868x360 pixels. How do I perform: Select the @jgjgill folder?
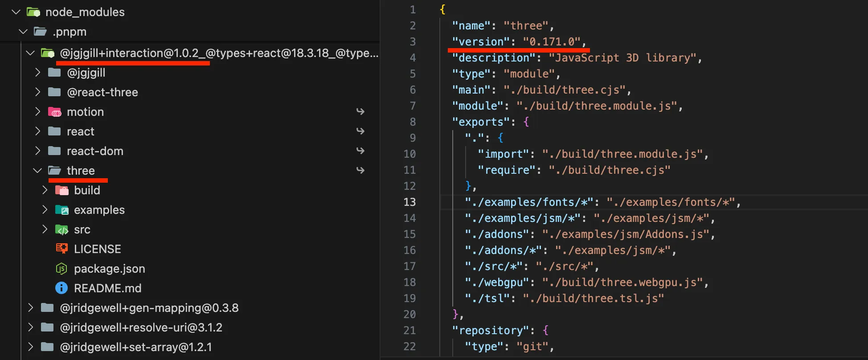coord(86,73)
